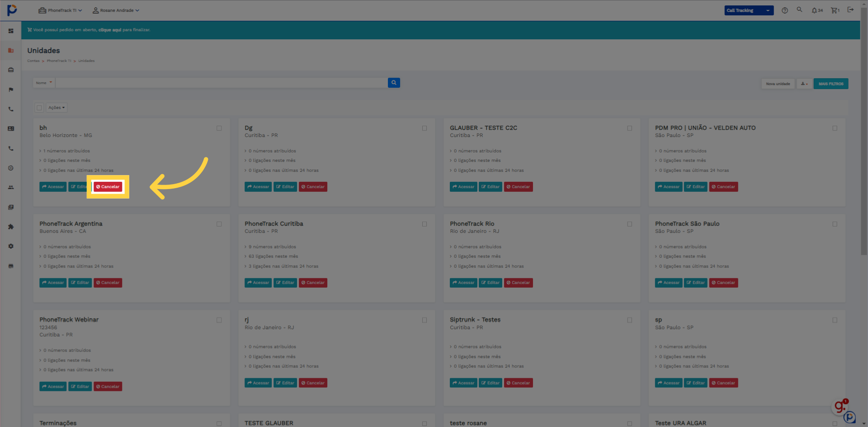Check the PhoneTrack Rio checkbox
Image resolution: width=868 pixels, height=427 pixels.
point(630,224)
